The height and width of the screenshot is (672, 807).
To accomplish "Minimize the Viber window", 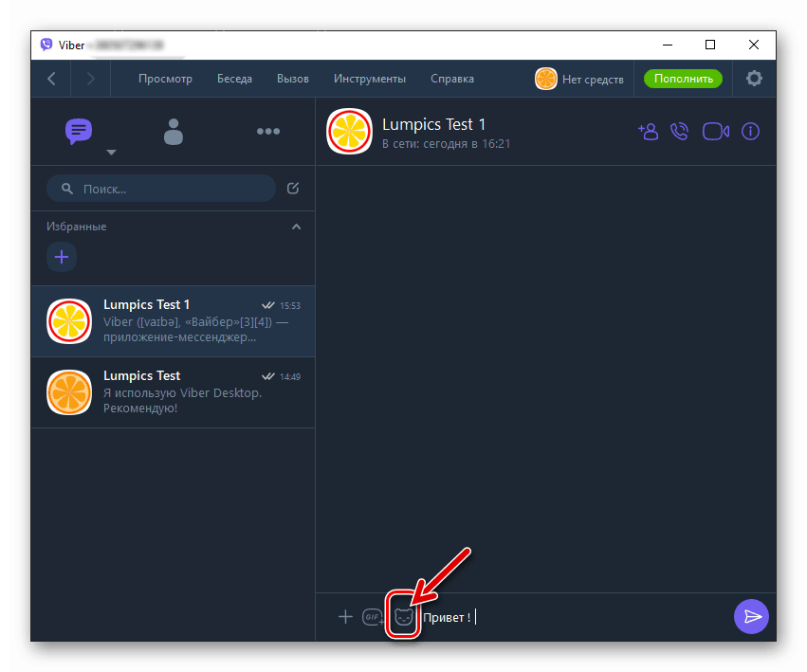I will (x=668, y=45).
